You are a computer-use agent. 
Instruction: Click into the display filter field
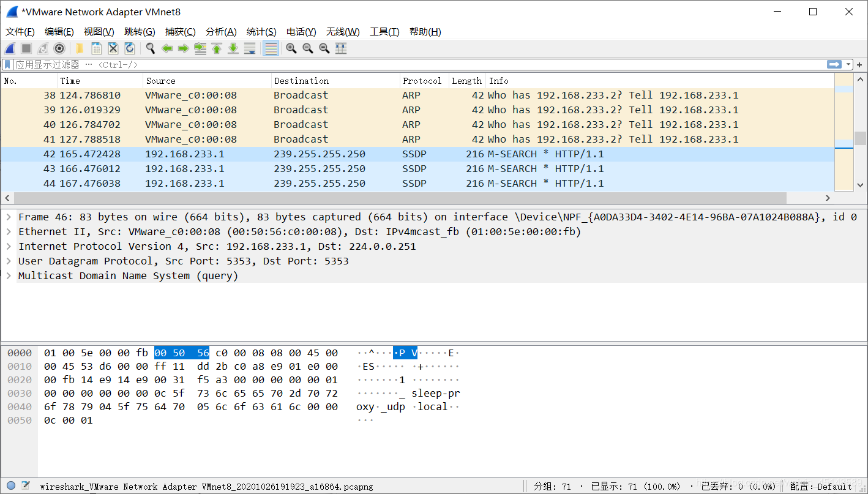[419, 64]
